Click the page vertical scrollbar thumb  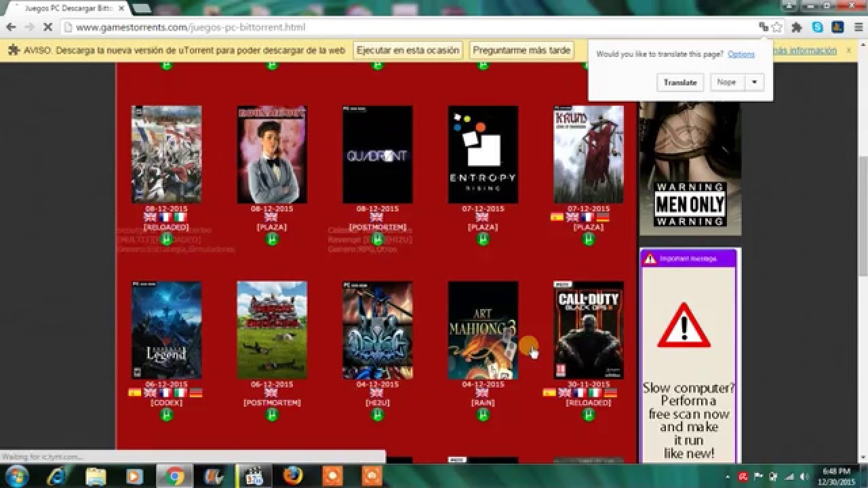click(x=863, y=216)
